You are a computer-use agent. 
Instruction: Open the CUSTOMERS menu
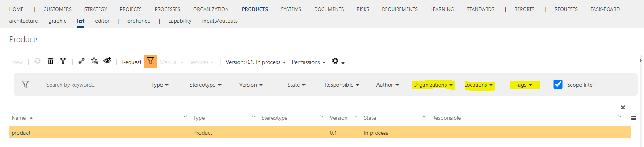pyautogui.click(x=57, y=9)
